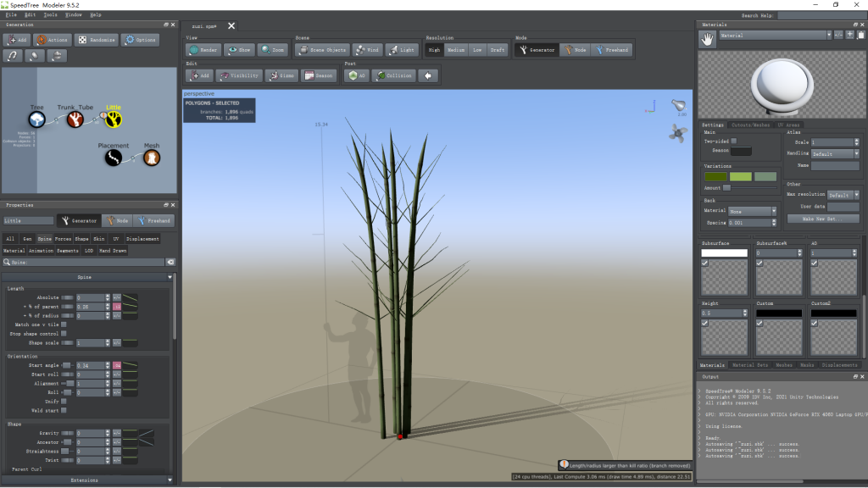868x488 pixels.
Task: Select the Trunk_Tube generator node
Action: click(x=75, y=119)
